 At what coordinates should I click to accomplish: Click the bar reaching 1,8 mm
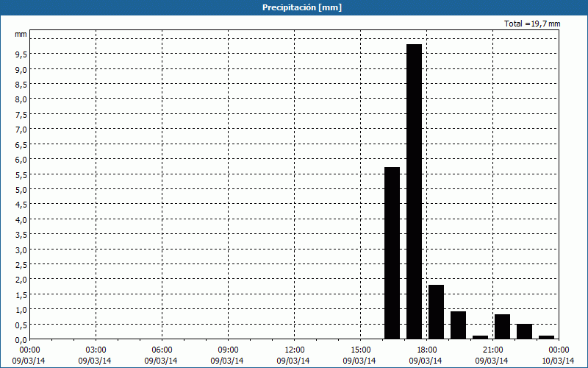tap(436, 312)
